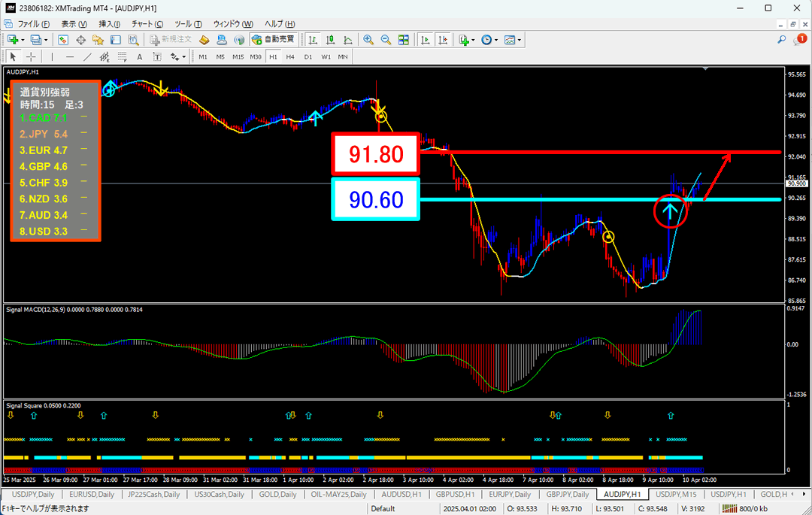Open the periodicity clock dropdown

click(496, 40)
